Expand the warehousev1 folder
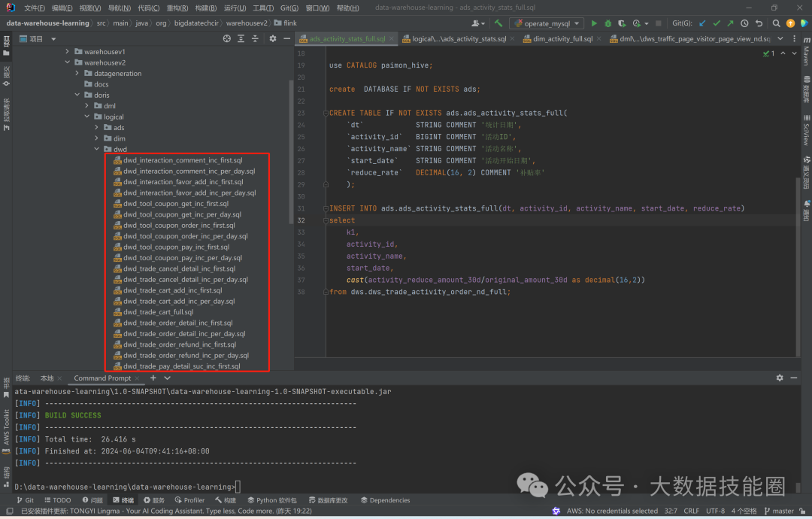812x519 pixels. [67, 52]
